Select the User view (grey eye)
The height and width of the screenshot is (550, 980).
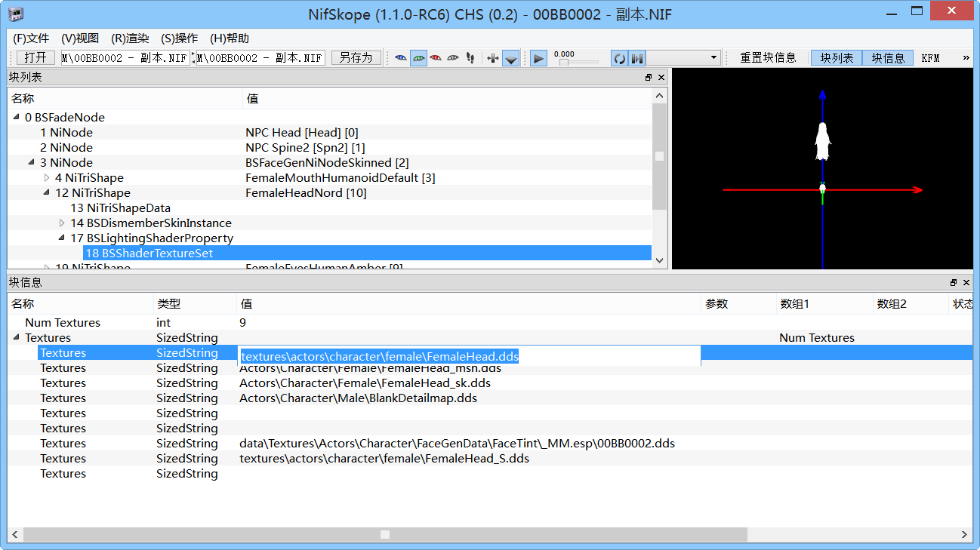pyautogui.click(x=453, y=58)
